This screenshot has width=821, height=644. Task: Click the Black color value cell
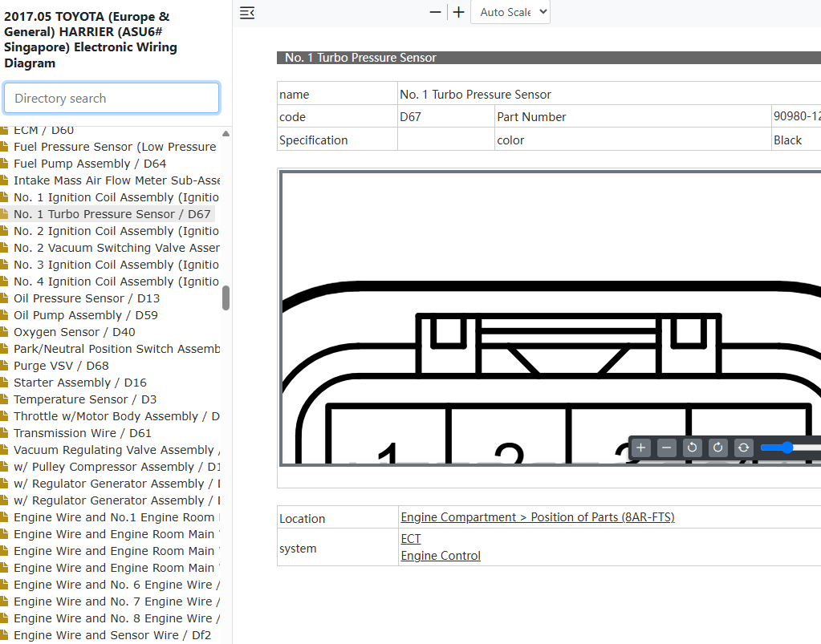point(796,140)
